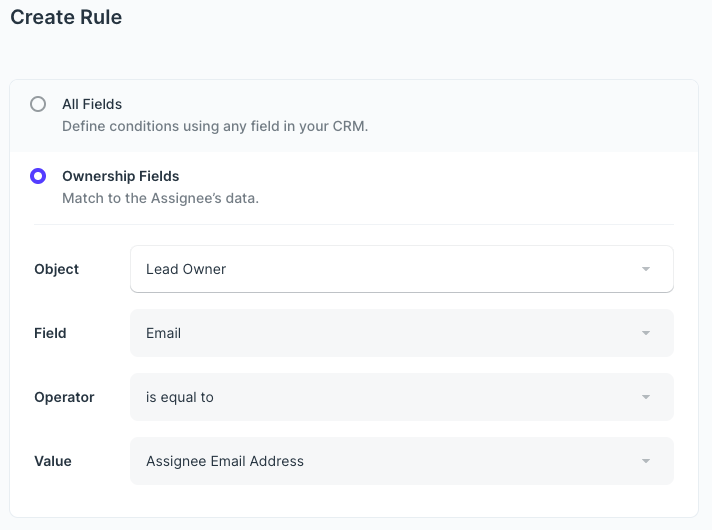Click the Assignee Email Address selected value text
The height and width of the screenshot is (530, 712).
pos(225,461)
